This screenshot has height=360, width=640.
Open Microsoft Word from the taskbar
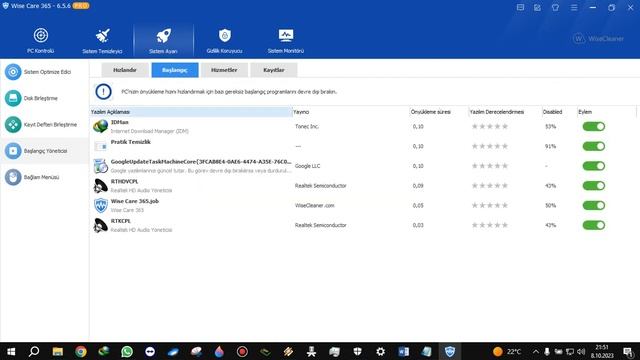[x=404, y=351]
